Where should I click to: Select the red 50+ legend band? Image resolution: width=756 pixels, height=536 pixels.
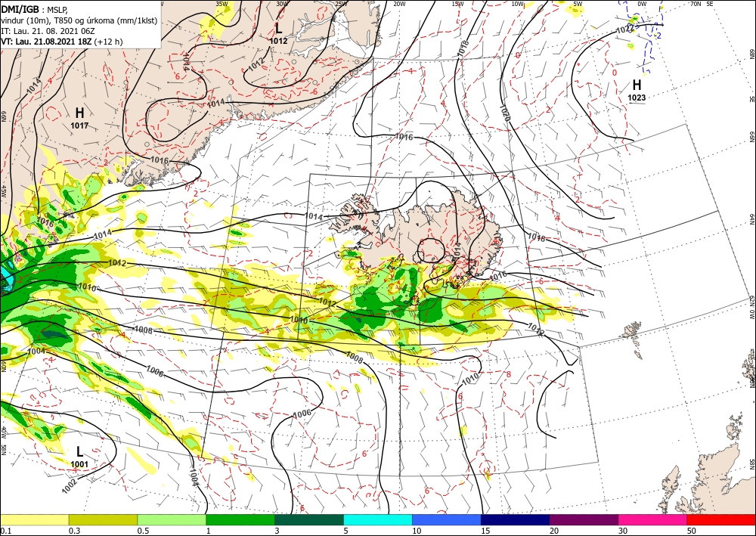coord(721,519)
